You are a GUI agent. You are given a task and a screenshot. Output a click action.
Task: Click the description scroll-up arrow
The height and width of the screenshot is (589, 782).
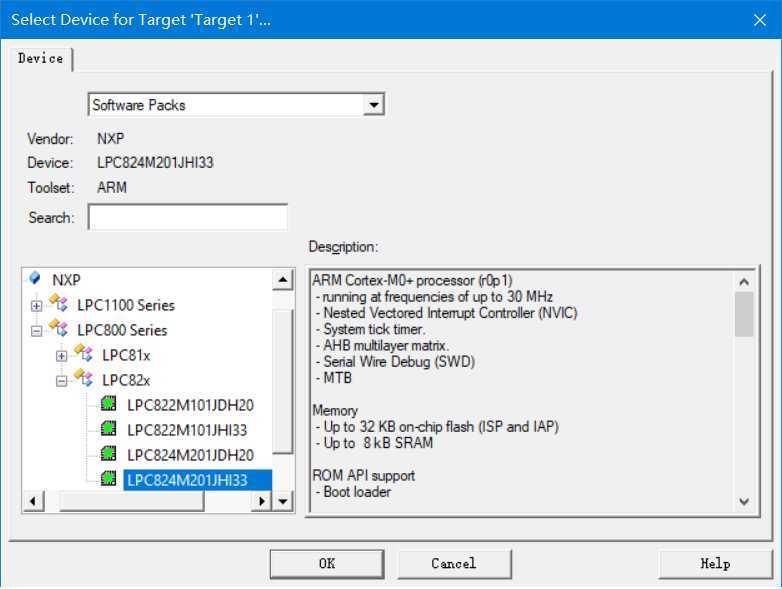tap(744, 282)
